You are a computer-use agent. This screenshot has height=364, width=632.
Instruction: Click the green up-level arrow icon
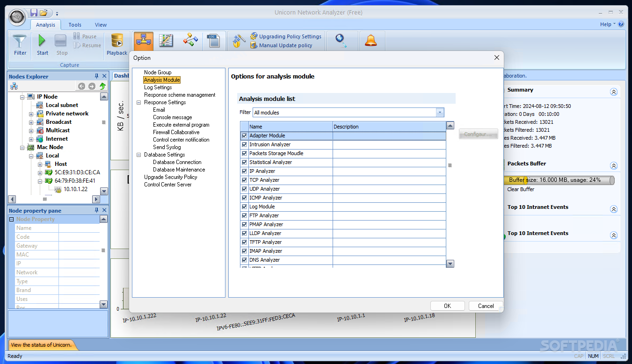pyautogui.click(x=102, y=86)
